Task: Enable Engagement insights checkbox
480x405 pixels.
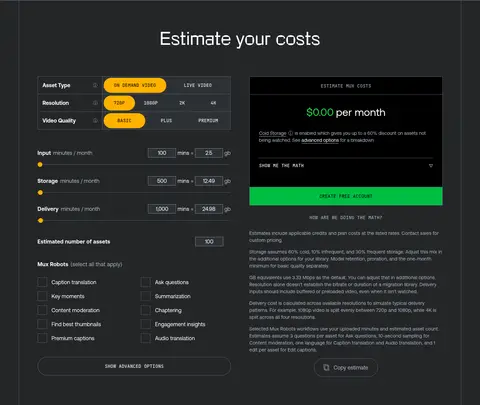Action: click(146, 324)
